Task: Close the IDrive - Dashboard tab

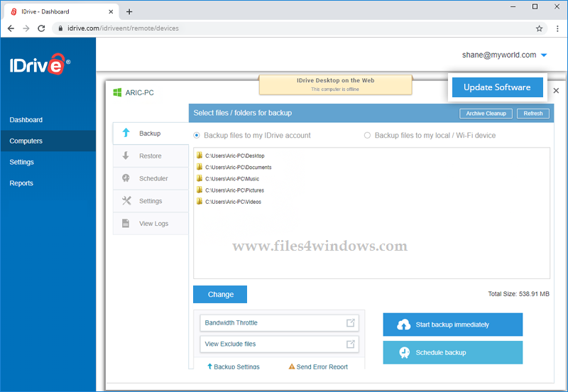Action: click(111, 11)
